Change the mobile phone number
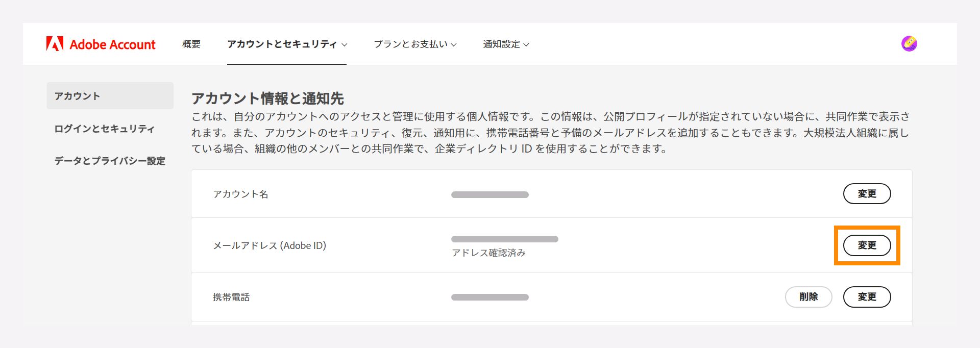Image resolution: width=980 pixels, height=348 pixels. pos(867,297)
